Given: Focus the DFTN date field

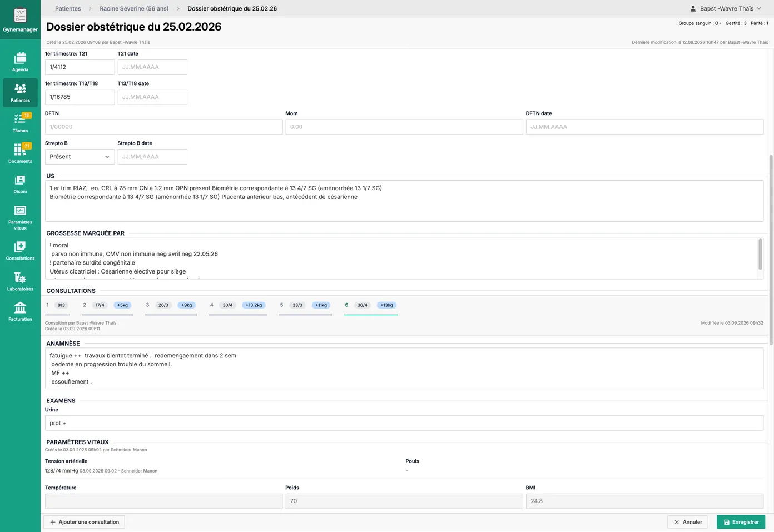Looking at the screenshot, I should point(644,127).
